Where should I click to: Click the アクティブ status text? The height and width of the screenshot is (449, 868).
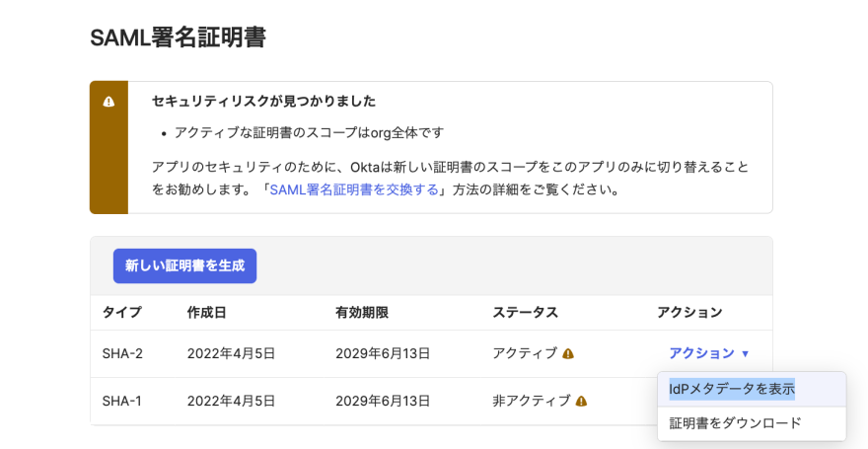pos(525,353)
